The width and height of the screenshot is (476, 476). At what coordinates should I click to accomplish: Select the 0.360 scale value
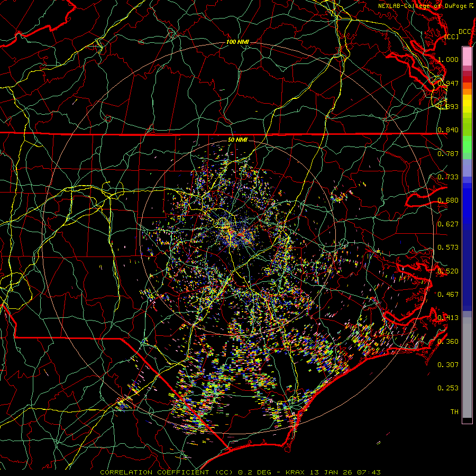click(448, 342)
